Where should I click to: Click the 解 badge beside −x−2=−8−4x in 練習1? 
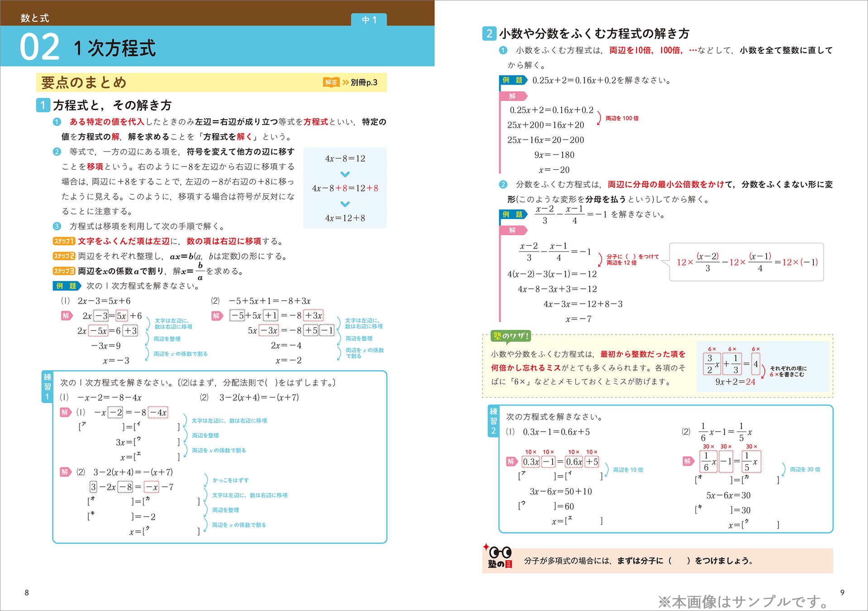[x=66, y=412]
